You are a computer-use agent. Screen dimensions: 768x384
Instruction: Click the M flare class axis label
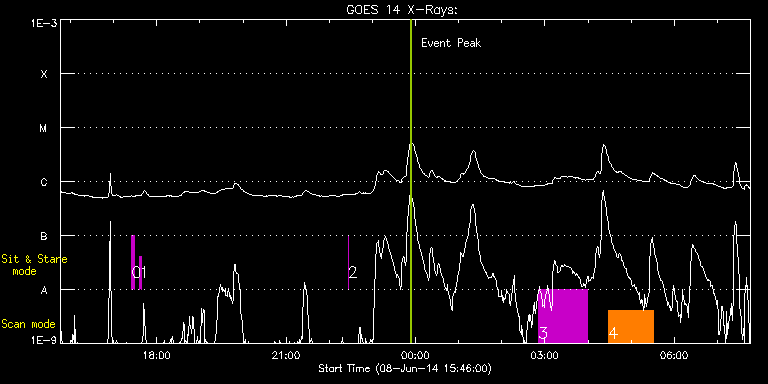(x=44, y=128)
